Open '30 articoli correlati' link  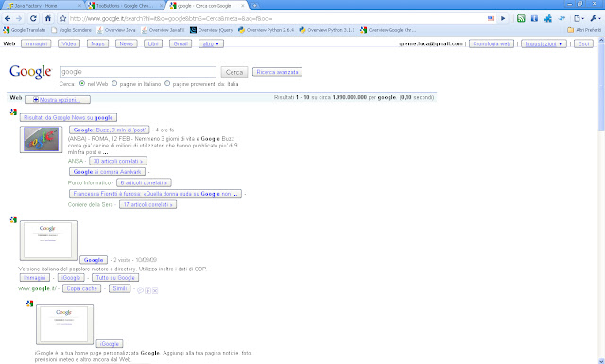pos(118,161)
